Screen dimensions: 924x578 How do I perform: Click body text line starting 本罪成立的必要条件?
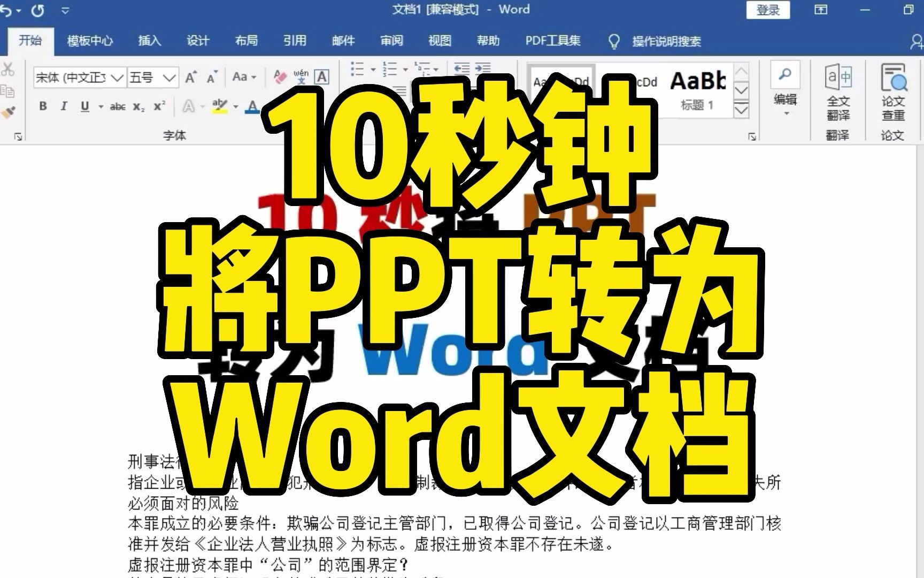coord(455,523)
